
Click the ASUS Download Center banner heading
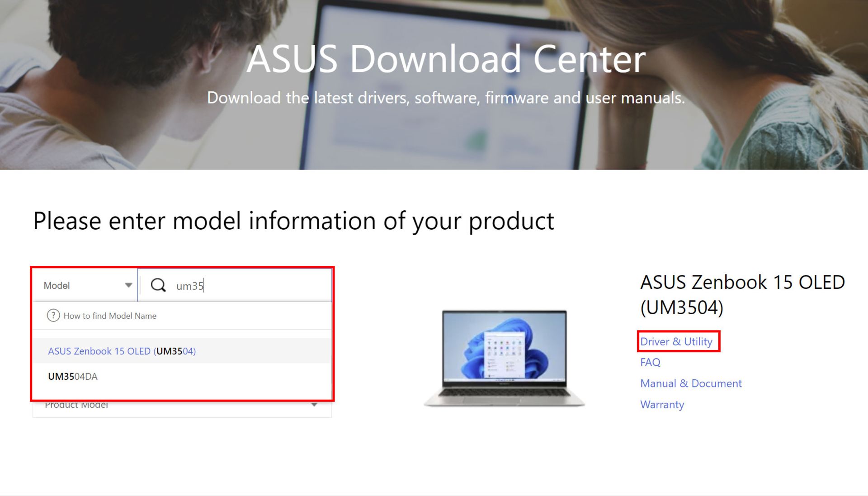[x=446, y=59]
